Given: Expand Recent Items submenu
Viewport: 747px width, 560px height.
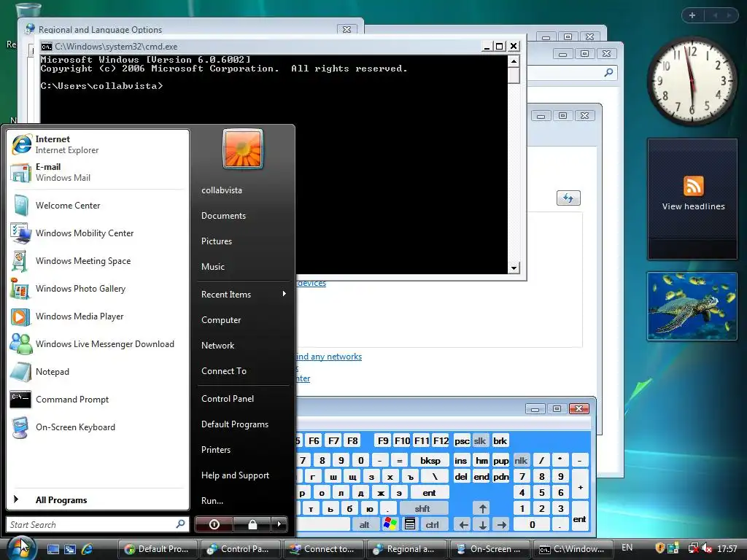Looking at the screenshot, I should pyautogui.click(x=243, y=295).
